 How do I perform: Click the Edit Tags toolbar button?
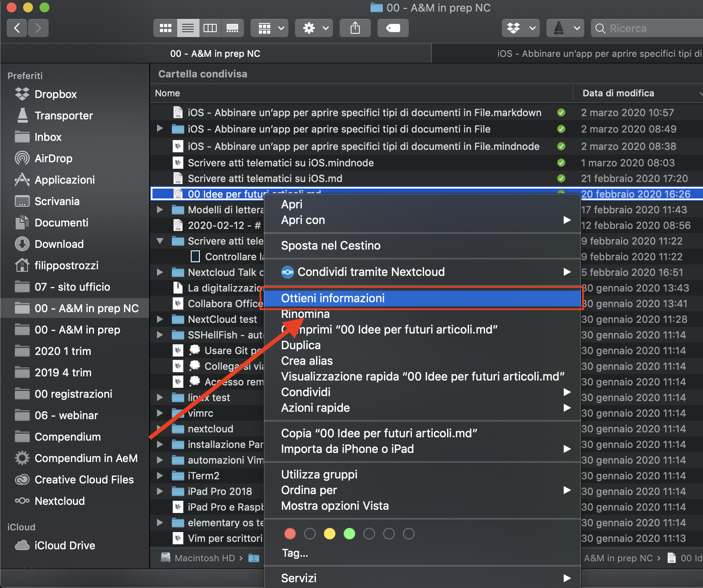point(393,28)
